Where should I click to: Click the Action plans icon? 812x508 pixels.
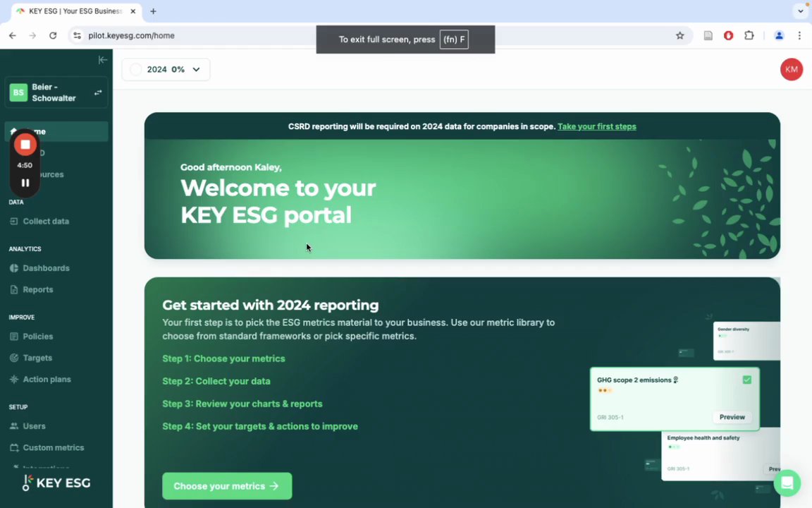(x=14, y=380)
